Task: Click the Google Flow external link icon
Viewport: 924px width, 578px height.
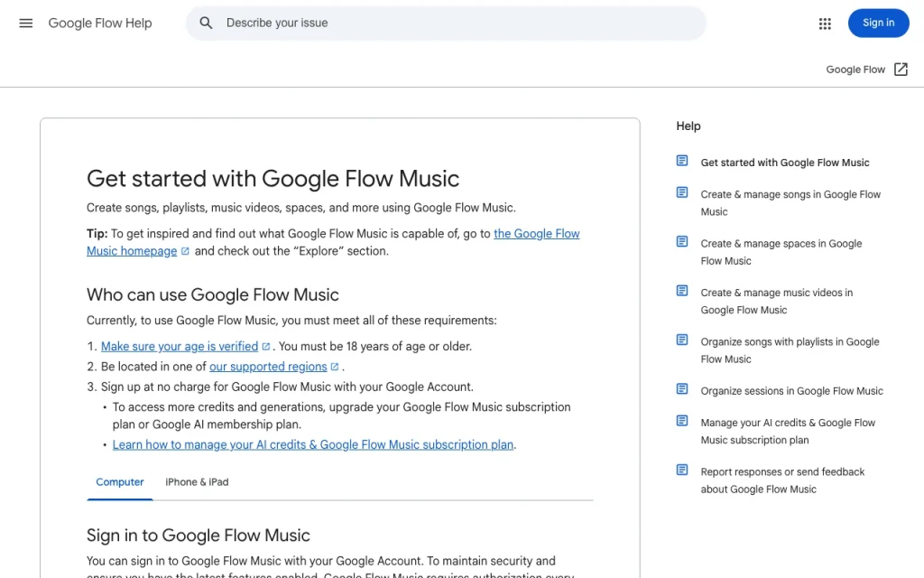Action: tap(901, 70)
